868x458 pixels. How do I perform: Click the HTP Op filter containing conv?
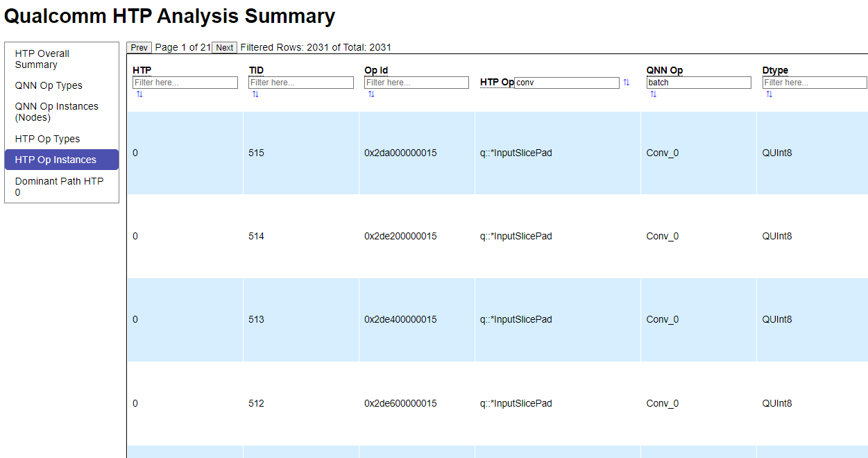[x=566, y=83]
